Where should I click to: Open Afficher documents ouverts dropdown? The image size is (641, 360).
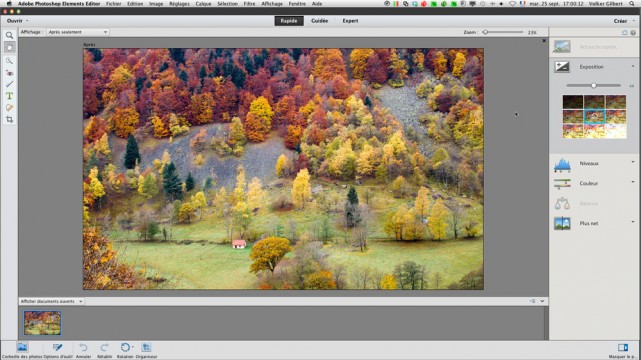51,301
